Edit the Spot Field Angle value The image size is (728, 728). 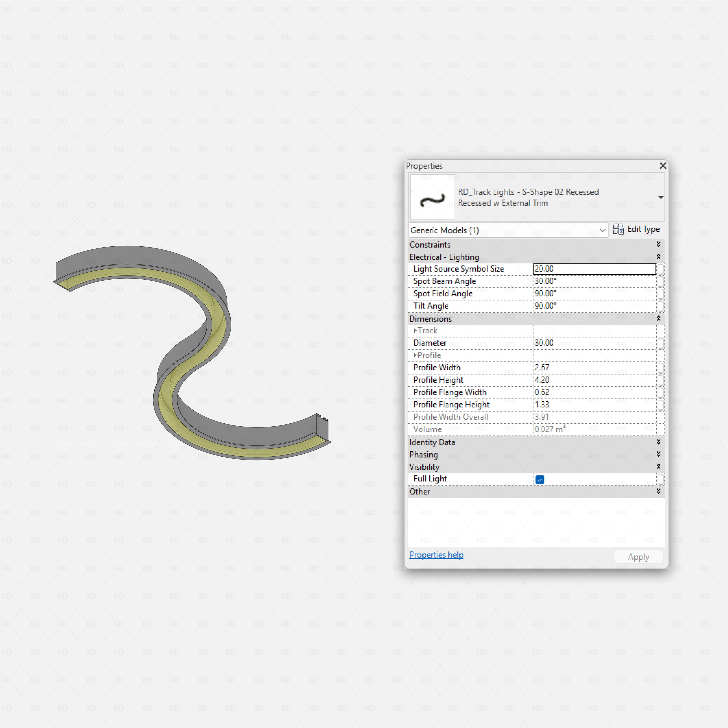[594, 293]
